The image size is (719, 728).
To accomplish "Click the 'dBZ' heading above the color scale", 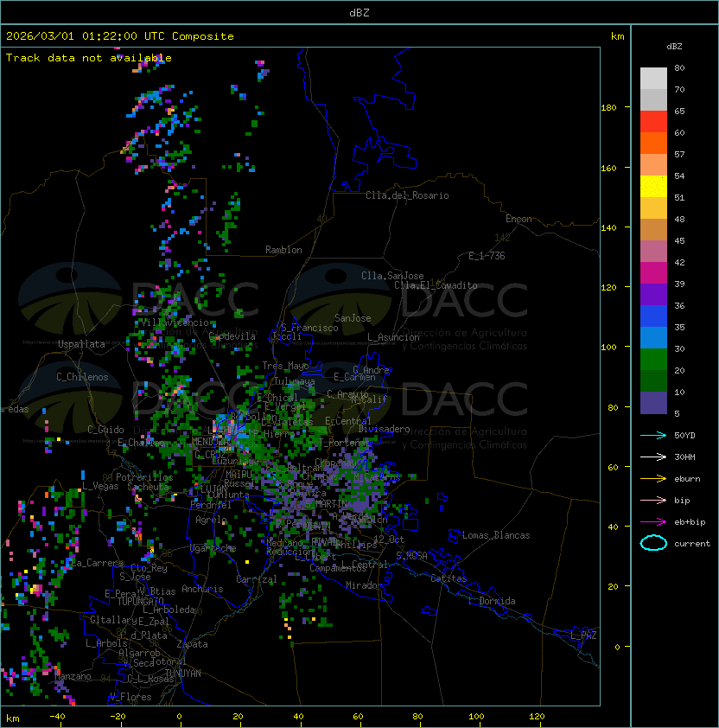I will pyautogui.click(x=674, y=47).
